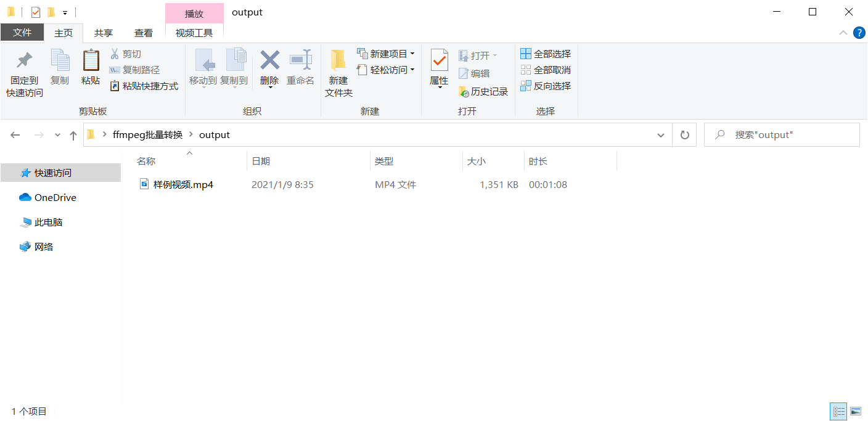Click the refresh button beside address bar
The image size is (868, 421).
pos(684,135)
